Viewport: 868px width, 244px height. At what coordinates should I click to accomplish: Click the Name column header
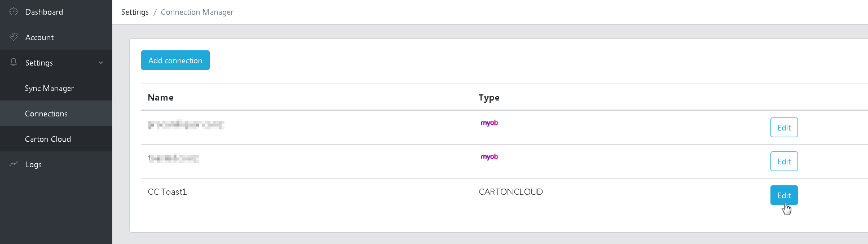160,98
